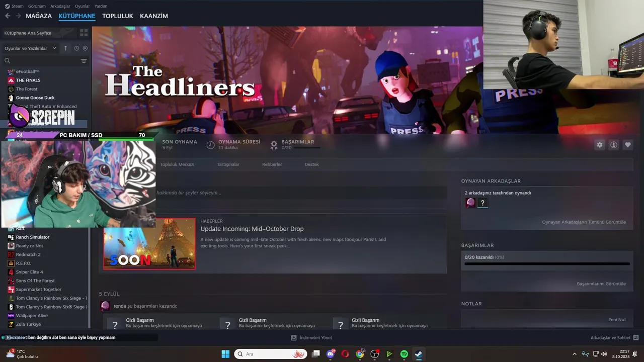Click the Windows search box Ara
644x362 pixels.
[x=271, y=354]
